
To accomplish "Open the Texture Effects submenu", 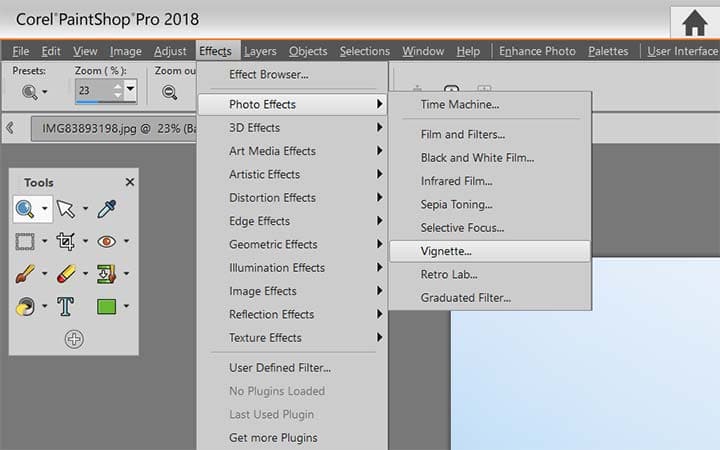I will 293,338.
